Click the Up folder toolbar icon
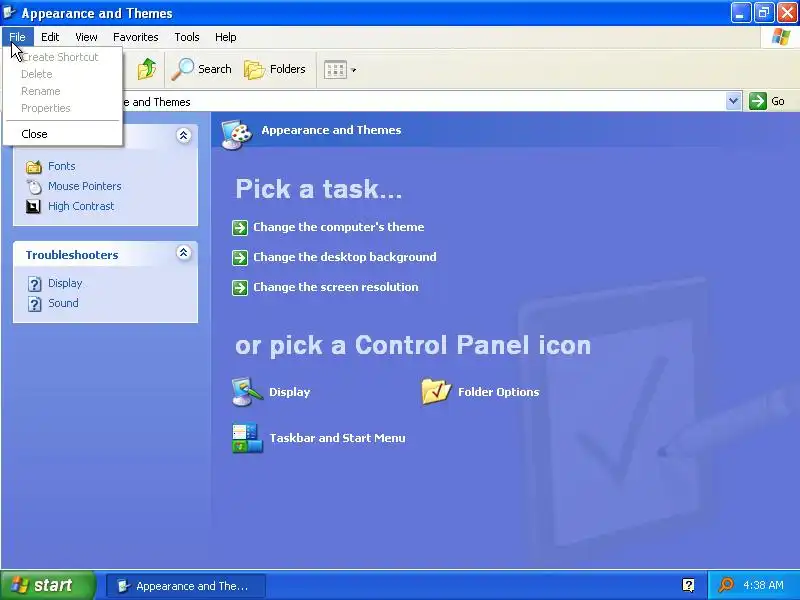Screen dimensions: 800x600 147,69
